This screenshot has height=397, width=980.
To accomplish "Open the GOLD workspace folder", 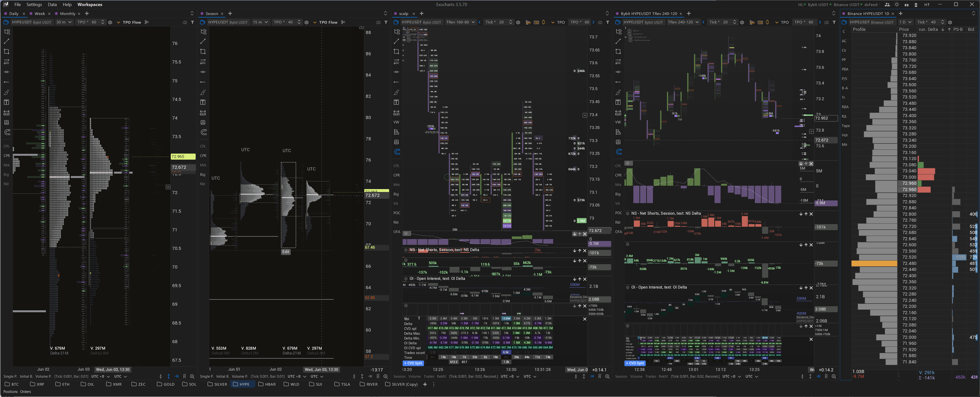I will click(165, 384).
